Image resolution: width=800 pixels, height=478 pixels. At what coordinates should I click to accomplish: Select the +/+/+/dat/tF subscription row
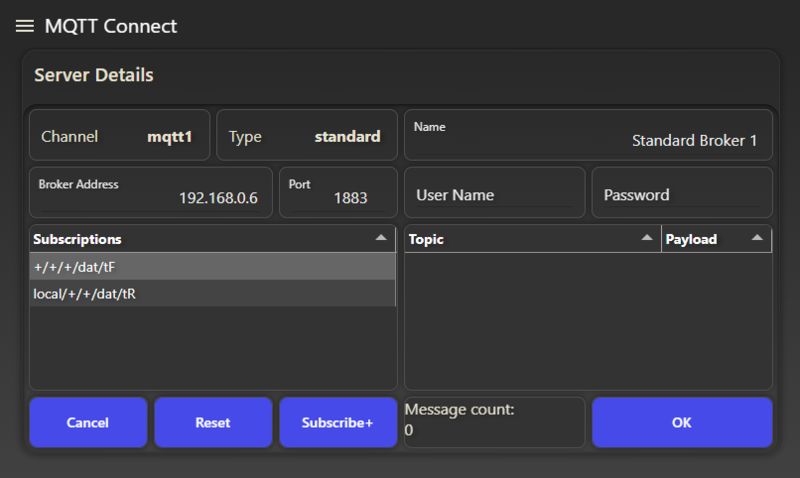(x=213, y=267)
